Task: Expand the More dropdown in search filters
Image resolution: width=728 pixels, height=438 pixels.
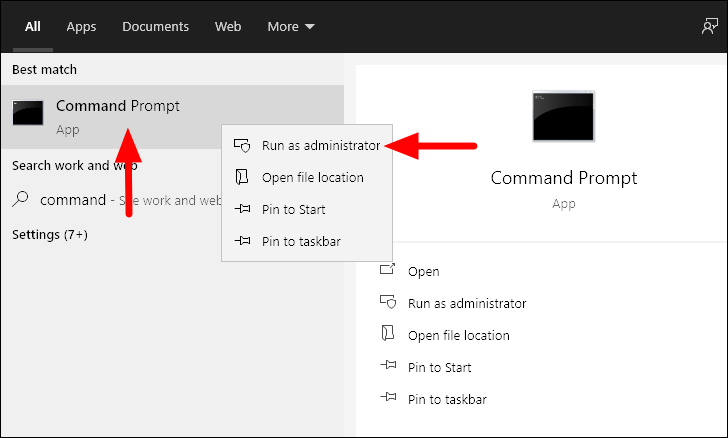Action: 291,26
